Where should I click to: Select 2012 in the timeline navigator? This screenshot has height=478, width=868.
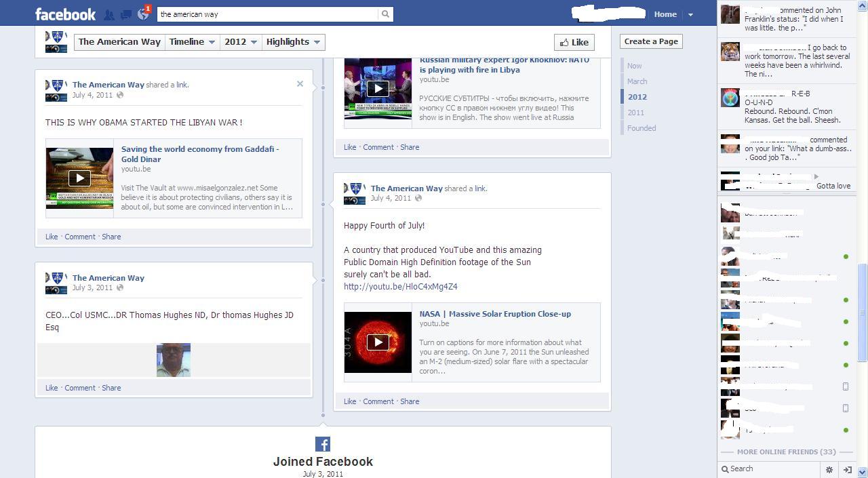point(637,97)
